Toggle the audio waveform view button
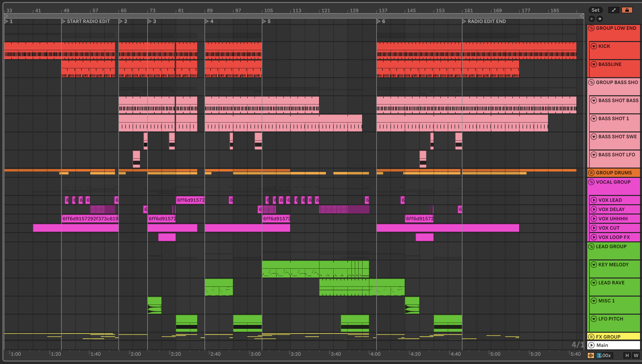 tap(591, 355)
